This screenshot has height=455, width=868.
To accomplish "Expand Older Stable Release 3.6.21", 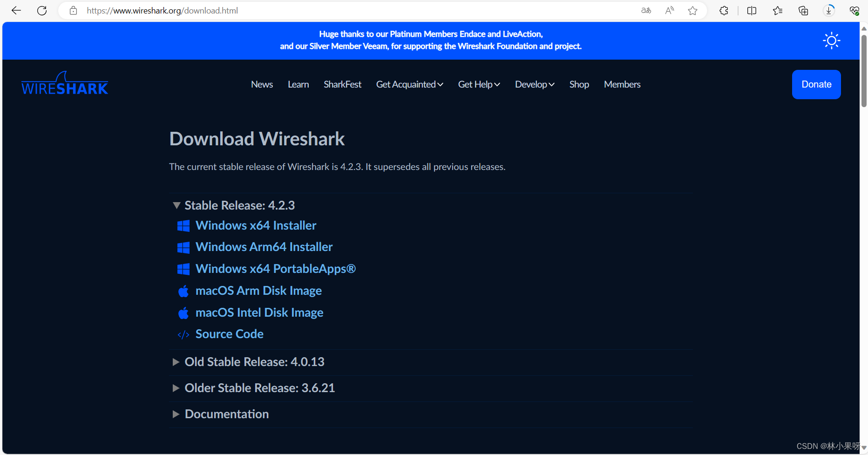I will coord(176,388).
